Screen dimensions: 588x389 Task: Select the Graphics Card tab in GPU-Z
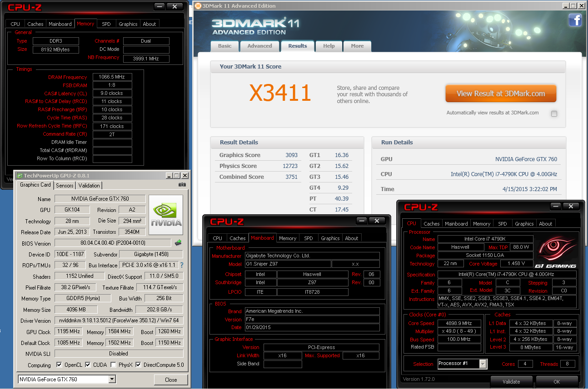click(x=35, y=185)
